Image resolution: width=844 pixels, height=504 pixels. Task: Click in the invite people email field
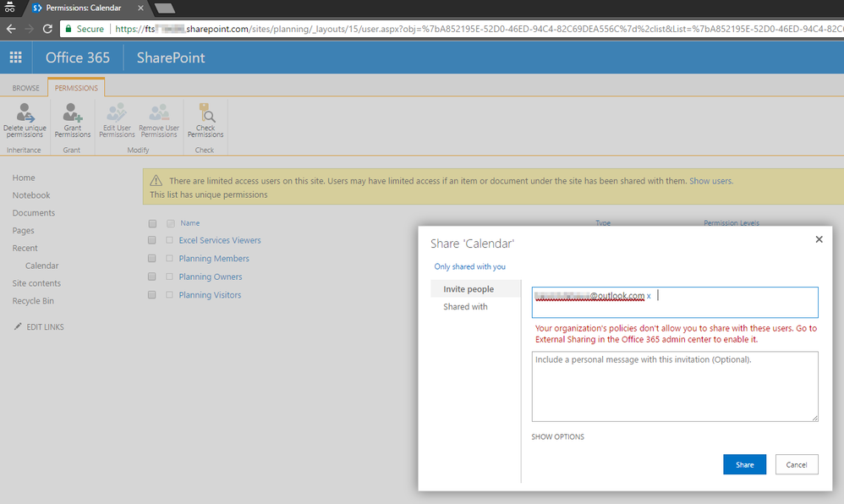click(x=675, y=302)
